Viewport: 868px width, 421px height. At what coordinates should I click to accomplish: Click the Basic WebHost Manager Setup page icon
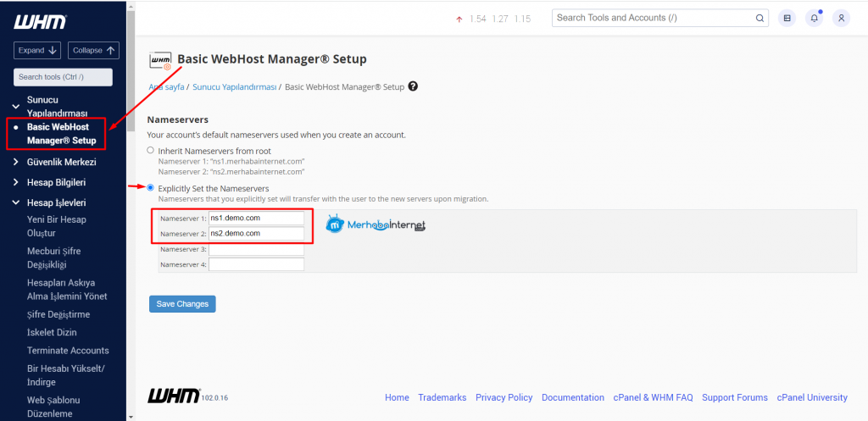(160, 60)
